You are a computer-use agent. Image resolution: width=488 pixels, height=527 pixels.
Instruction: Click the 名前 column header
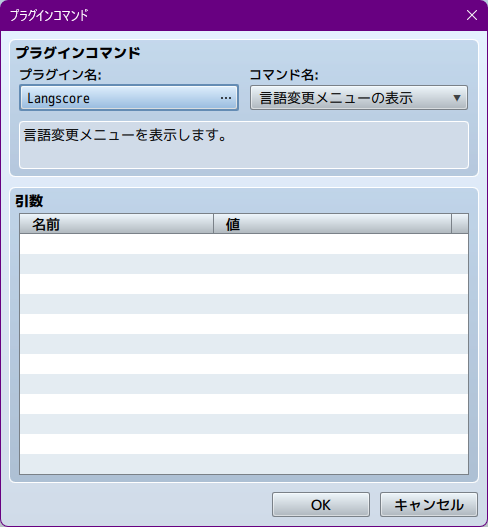[x=117, y=224]
